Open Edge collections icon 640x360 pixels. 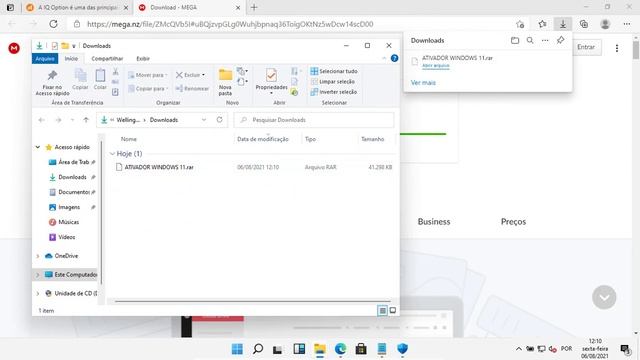pos(584,24)
